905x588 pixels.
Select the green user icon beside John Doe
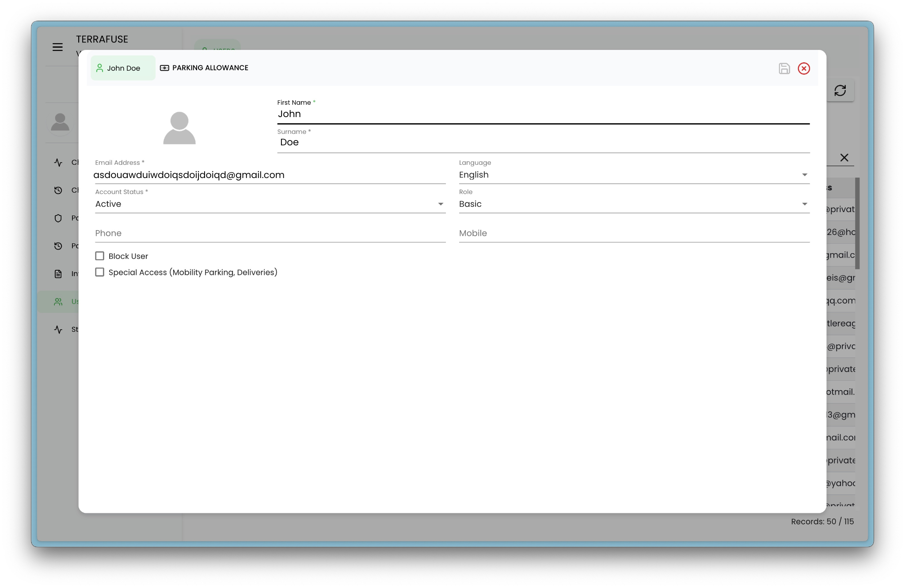(x=100, y=68)
